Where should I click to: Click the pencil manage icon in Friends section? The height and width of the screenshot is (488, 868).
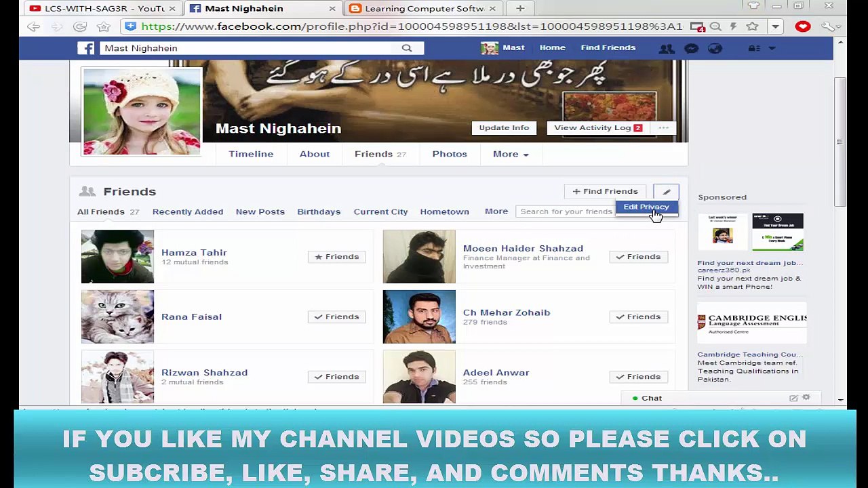point(667,192)
